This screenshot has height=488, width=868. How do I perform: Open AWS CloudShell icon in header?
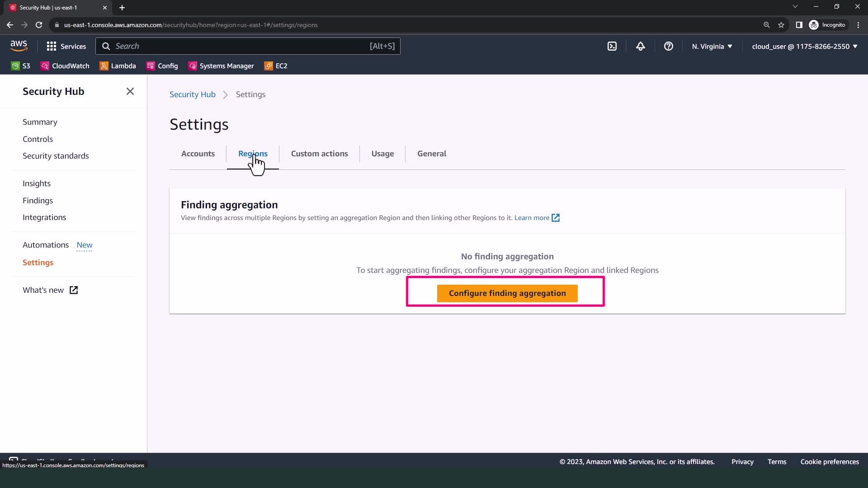(612, 46)
